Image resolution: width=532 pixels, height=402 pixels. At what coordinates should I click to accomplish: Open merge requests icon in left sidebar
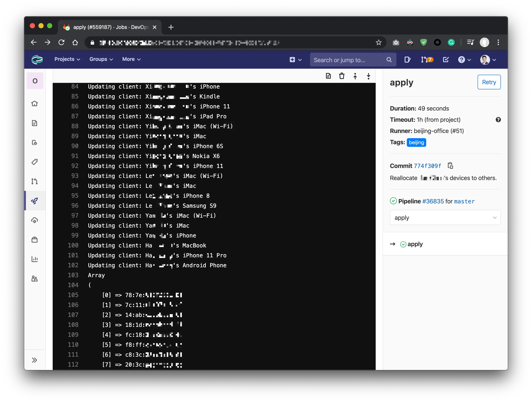[35, 181]
